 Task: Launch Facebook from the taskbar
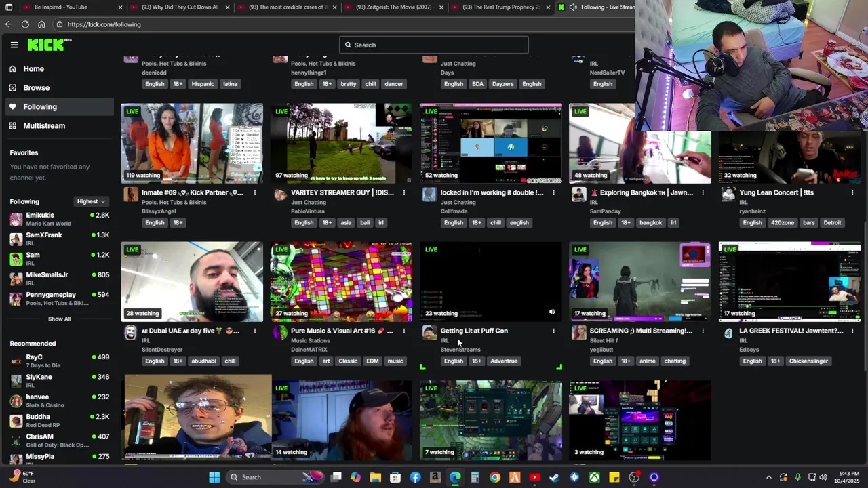coord(415,477)
